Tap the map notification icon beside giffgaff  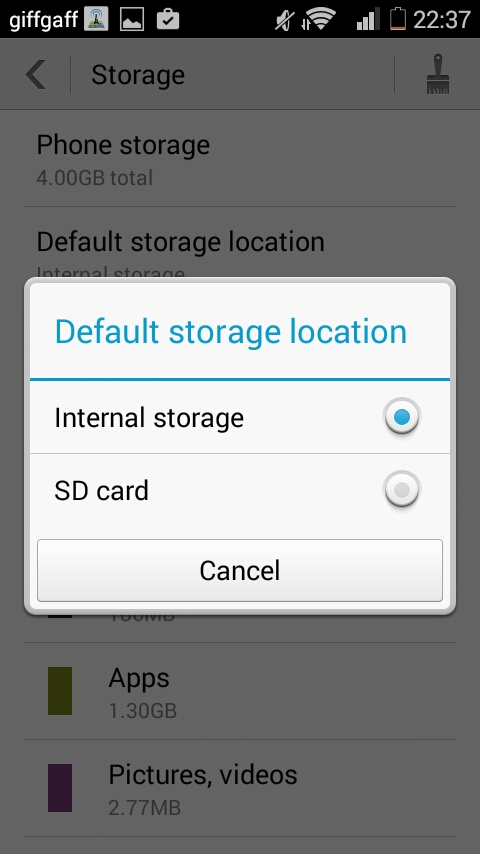(96, 20)
